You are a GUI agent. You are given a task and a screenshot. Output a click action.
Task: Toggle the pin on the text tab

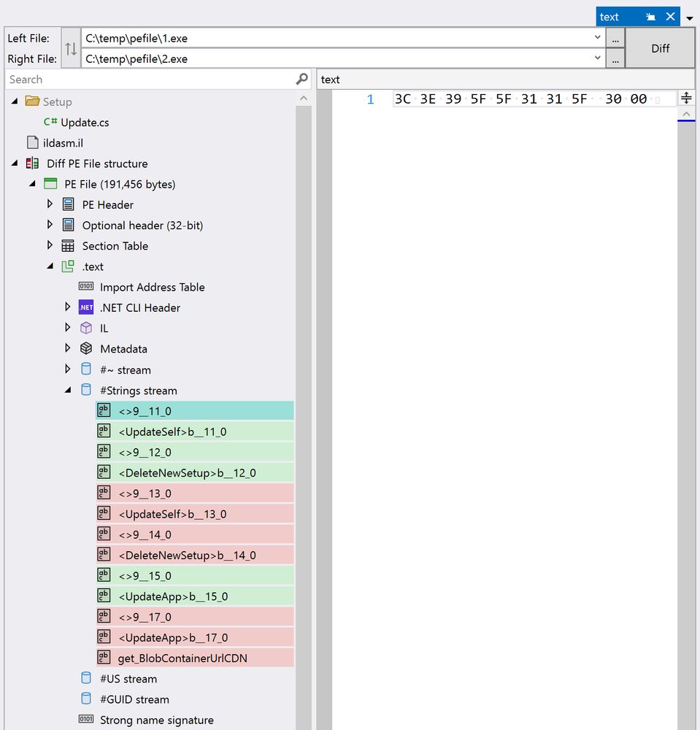(x=650, y=16)
